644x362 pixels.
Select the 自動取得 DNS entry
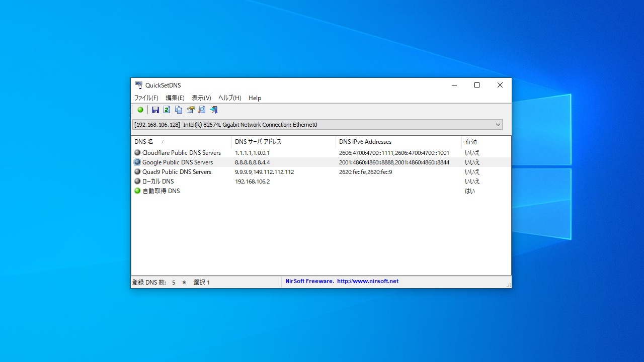click(321, 191)
